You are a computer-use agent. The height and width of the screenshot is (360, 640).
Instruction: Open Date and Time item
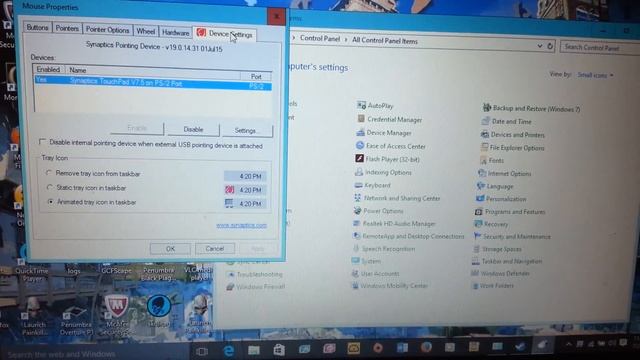coord(507,121)
